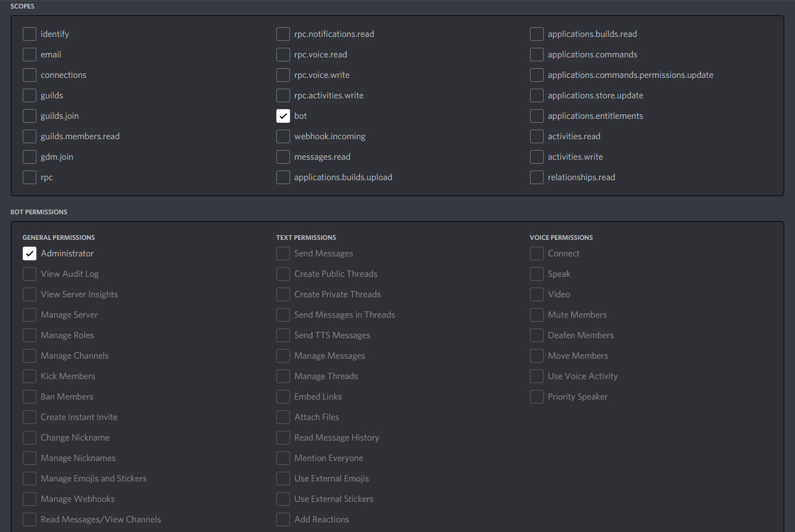Toggle the gdm.join scope checkbox
The image size is (795, 532).
[x=30, y=157]
